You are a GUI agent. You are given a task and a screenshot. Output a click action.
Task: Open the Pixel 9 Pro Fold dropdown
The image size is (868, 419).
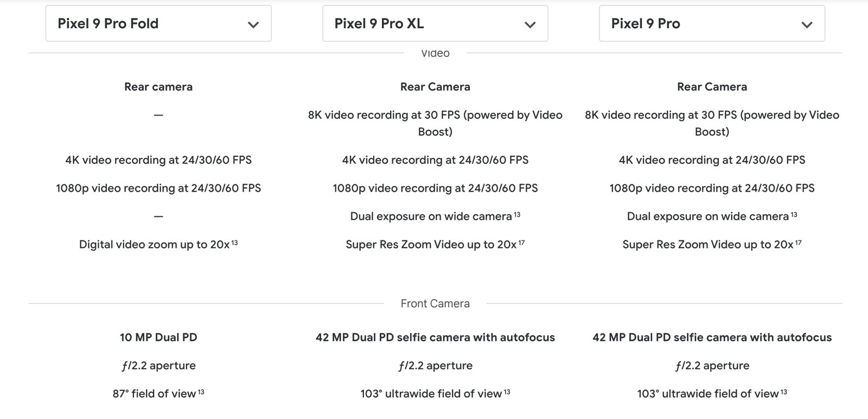pos(158,23)
